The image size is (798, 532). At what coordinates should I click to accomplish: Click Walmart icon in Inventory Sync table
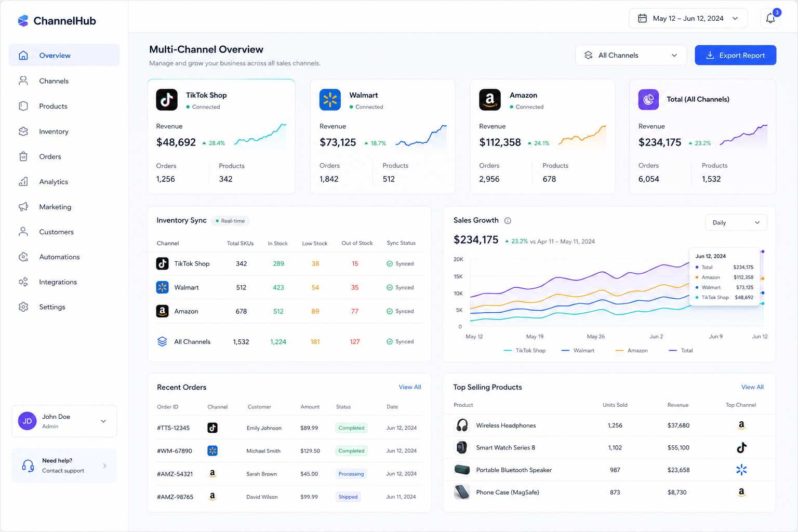pos(162,287)
